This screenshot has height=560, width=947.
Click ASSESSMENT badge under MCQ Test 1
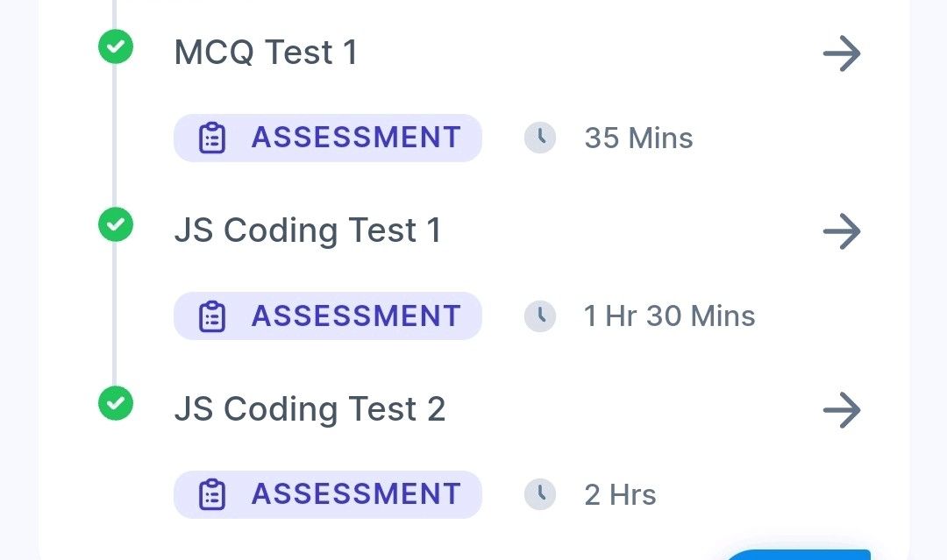coord(328,138)
